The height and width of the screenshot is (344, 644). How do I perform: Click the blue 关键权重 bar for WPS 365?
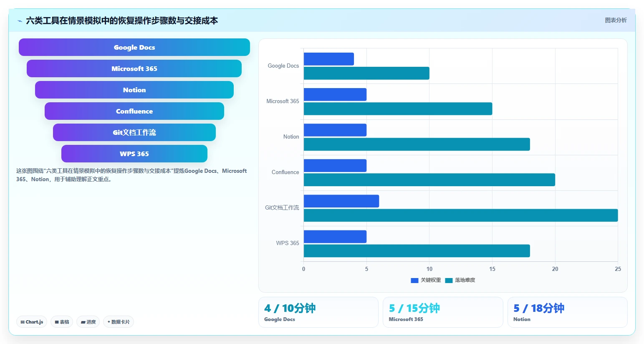click(x=335, y=237)
